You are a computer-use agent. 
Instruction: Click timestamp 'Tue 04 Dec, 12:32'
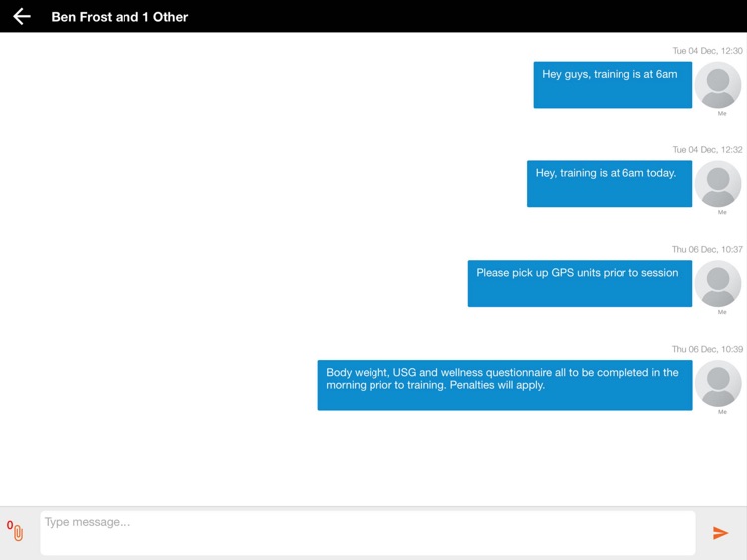pyautogui.click(x=707, y=150)
